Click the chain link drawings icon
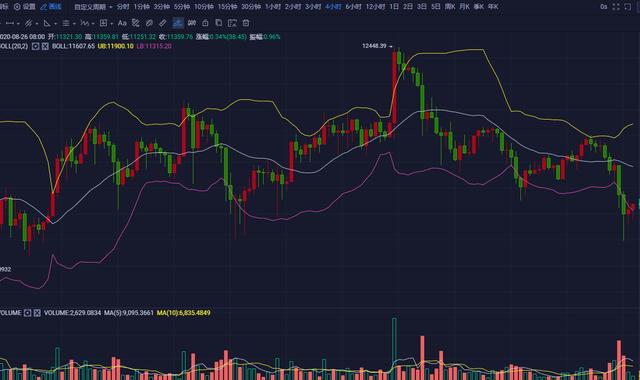640x380 pixels. (191, 23)
